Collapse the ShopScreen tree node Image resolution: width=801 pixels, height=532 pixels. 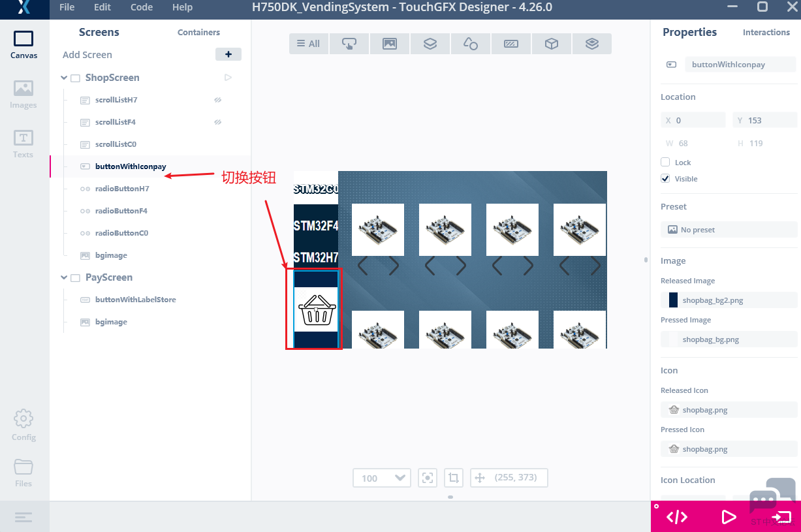tap(64, 78)
